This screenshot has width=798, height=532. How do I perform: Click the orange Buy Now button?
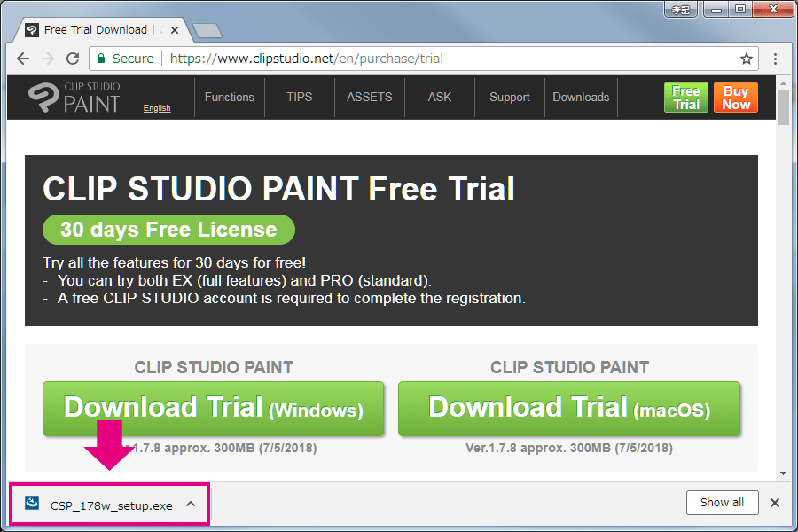(x=735, y=98)
